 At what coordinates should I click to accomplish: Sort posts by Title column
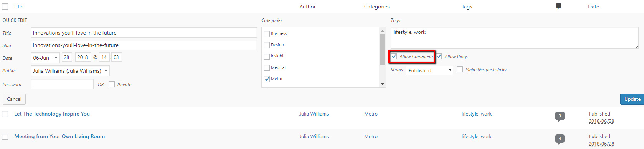tap(18, 7)
